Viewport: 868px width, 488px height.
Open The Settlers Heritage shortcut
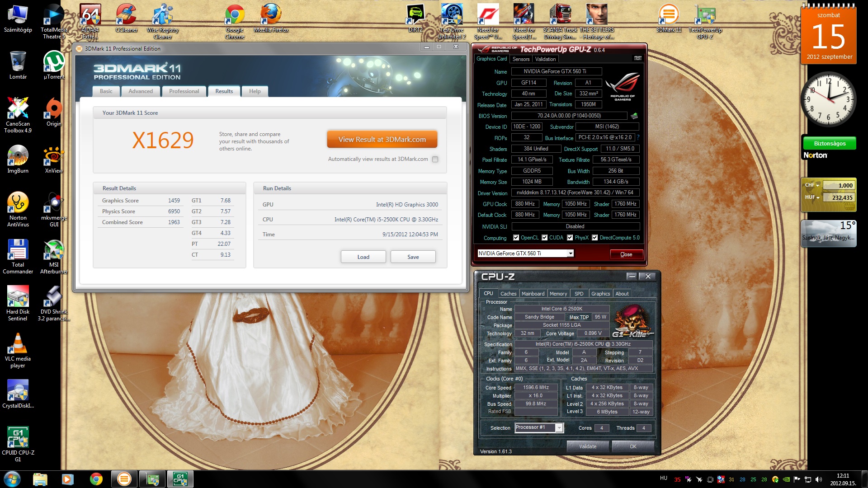[597, 21]
